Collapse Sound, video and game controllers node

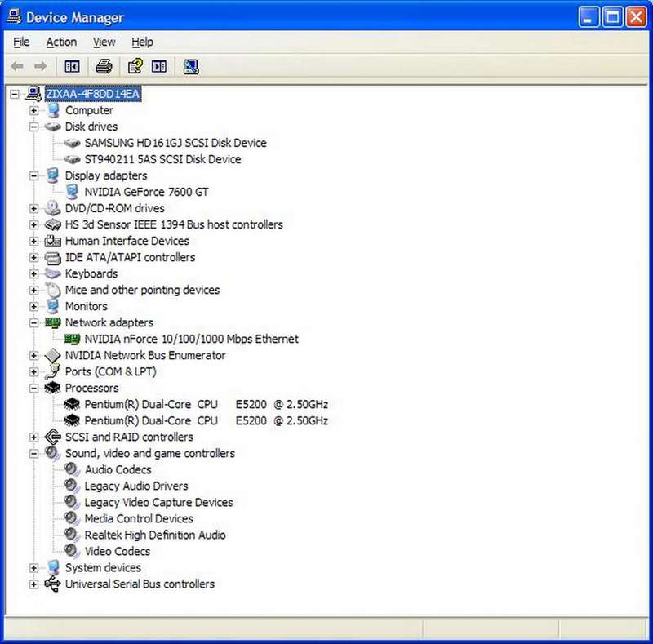[33, 454]
